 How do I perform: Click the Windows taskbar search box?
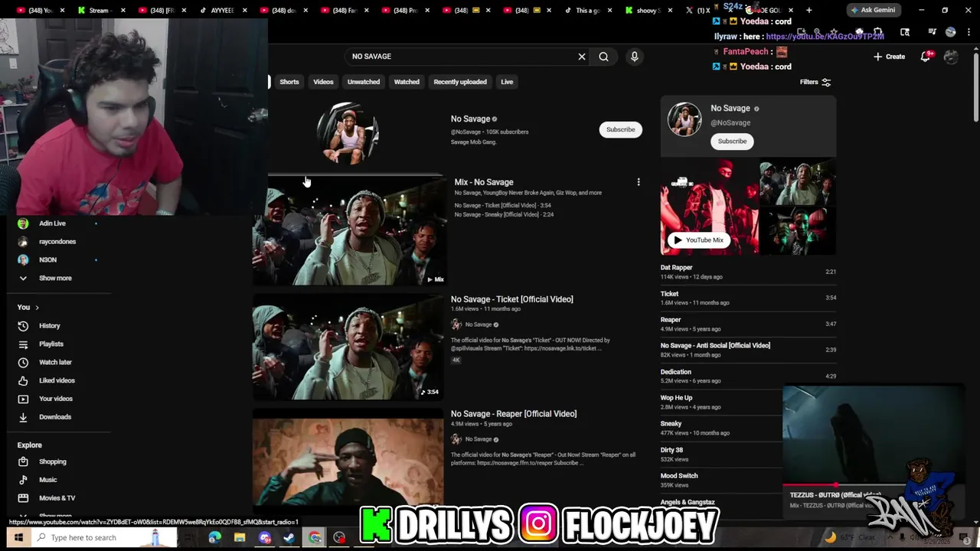(103, 537)
